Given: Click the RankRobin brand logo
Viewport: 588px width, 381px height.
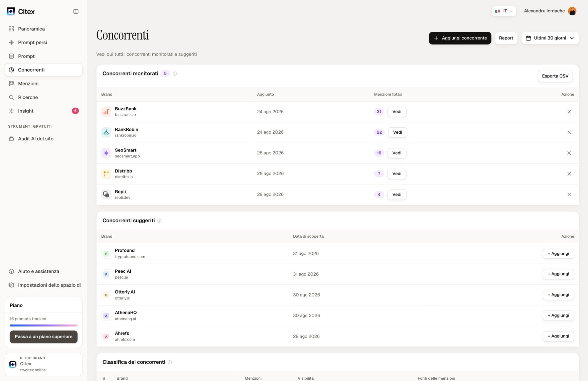Looking at the screenshot, I should (x=106, y=132).
